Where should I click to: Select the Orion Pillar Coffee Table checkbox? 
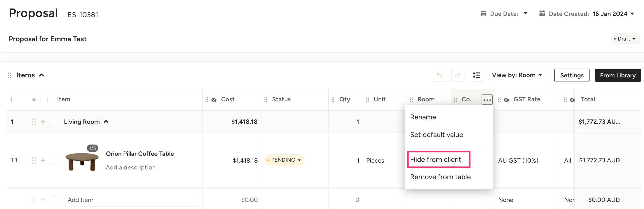click(x=53, y=160)
